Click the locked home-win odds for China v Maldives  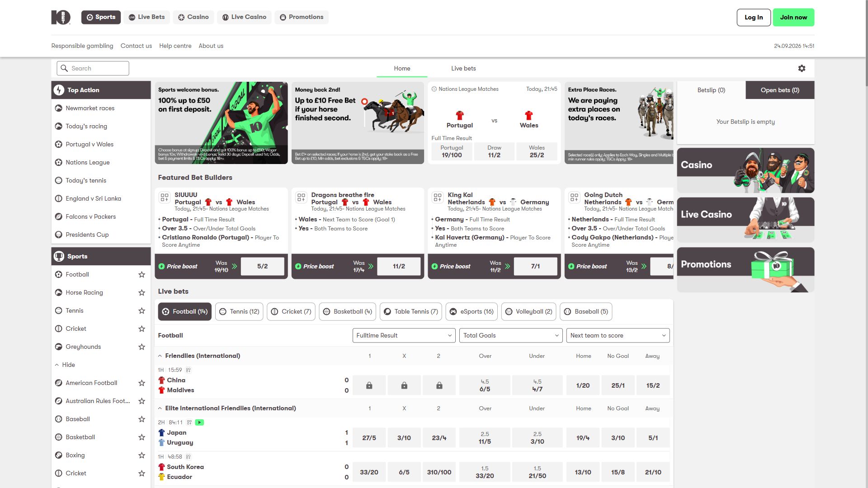coord(369,385)
